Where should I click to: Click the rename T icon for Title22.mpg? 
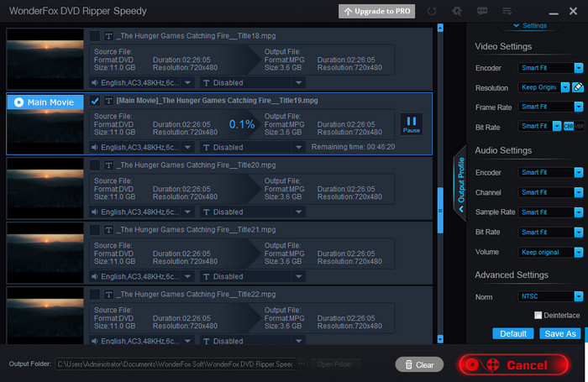coord(108,295)
